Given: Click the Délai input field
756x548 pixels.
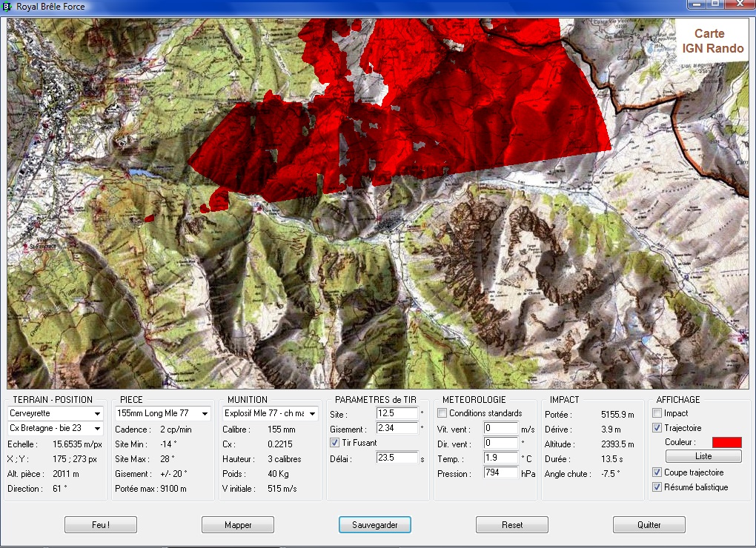Looking at the screenshot, I should [397, 458].
